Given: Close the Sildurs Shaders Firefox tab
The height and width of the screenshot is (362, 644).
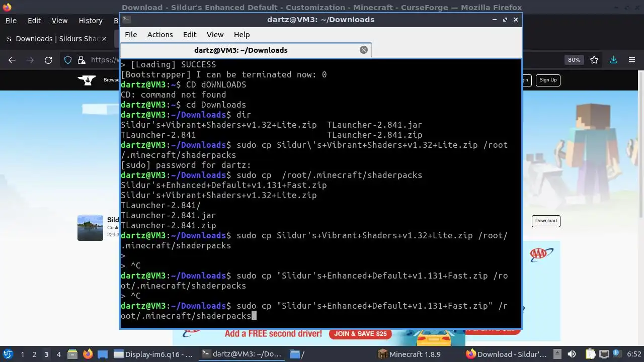Looking at the screenshot, I should 104,39.
